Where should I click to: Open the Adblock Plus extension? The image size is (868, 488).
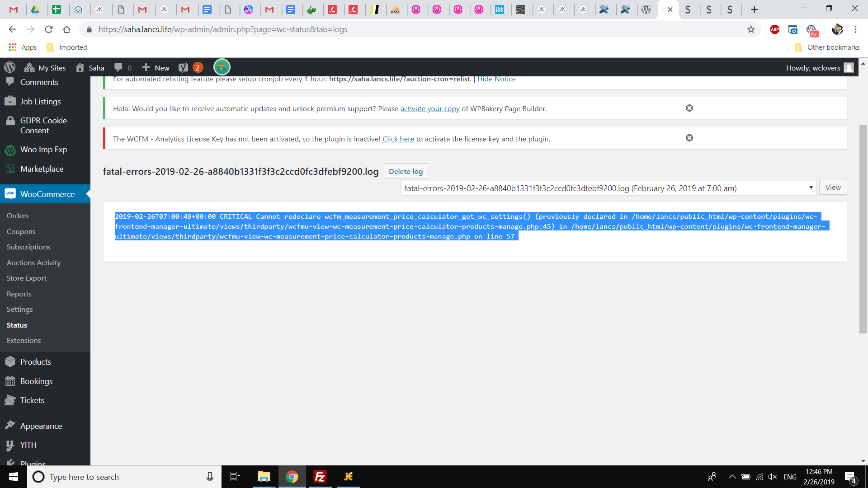tap(775, 29)
